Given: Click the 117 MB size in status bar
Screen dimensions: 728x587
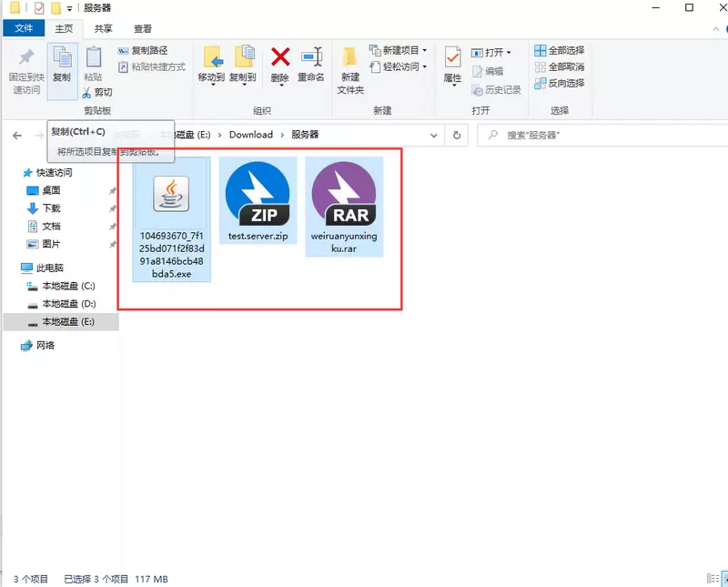Looking at the screenshot, I should 151,579.
